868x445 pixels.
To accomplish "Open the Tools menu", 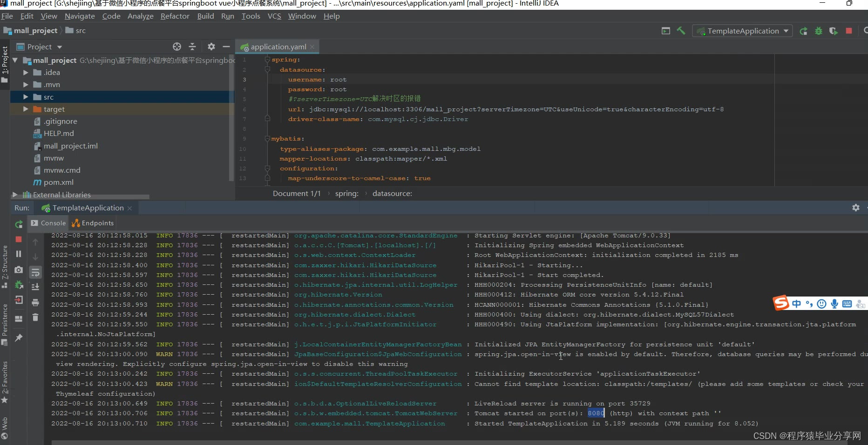I will point(251,16).
